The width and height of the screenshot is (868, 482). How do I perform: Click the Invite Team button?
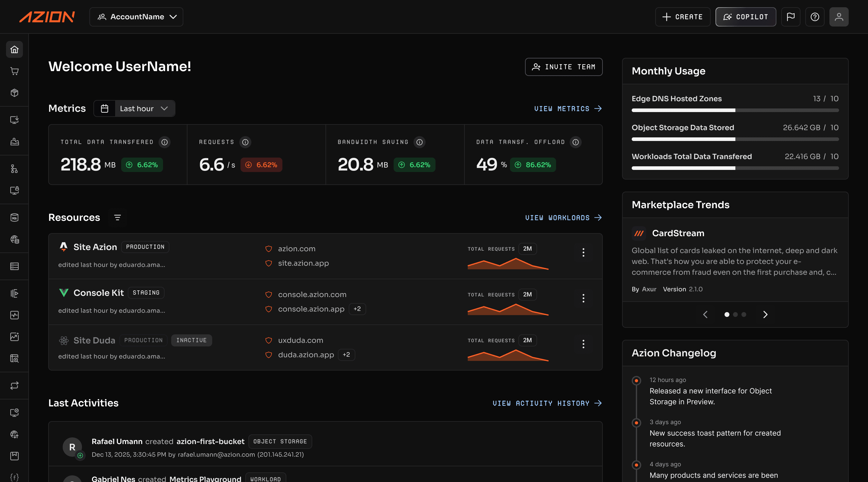tap(563, 67)
